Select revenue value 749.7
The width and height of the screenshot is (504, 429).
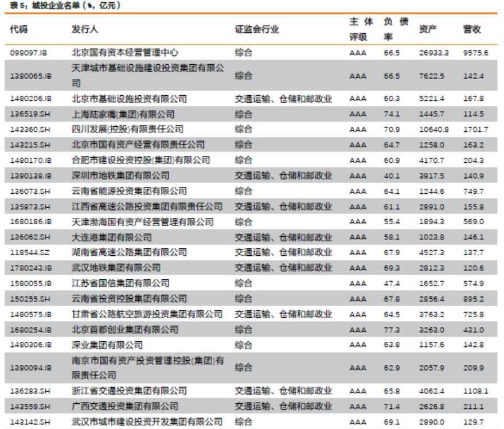474,192
